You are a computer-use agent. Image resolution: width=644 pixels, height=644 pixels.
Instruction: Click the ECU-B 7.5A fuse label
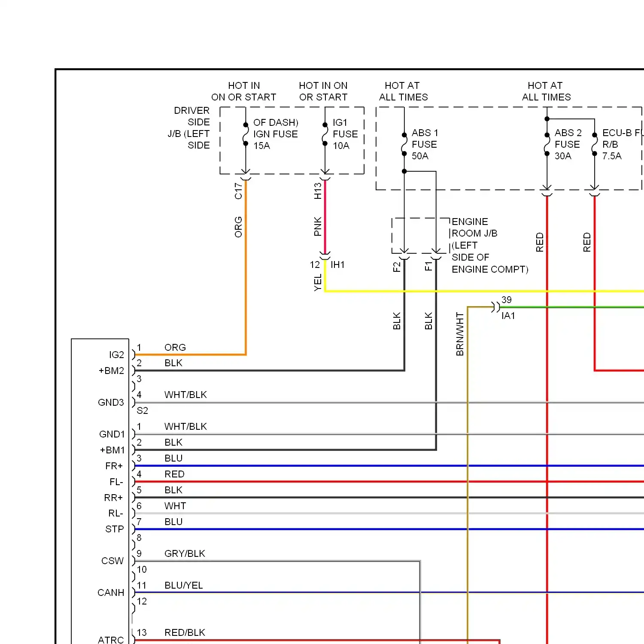(623, 144)
